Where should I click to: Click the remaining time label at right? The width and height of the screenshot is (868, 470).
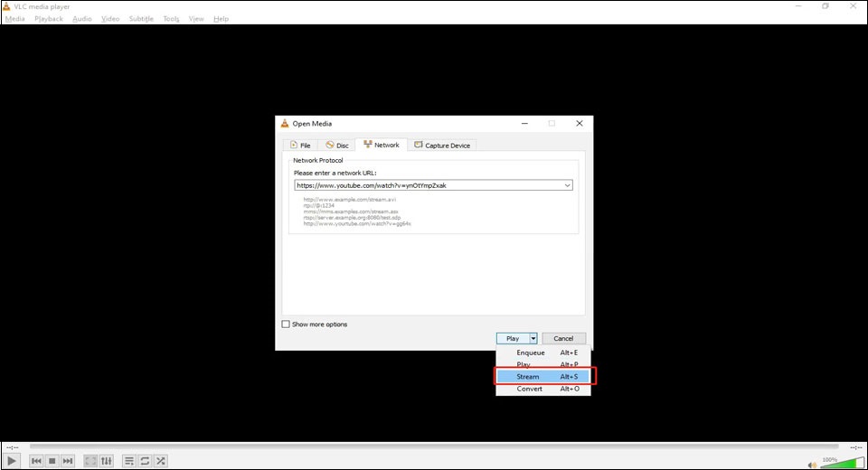tap(856, 446)
